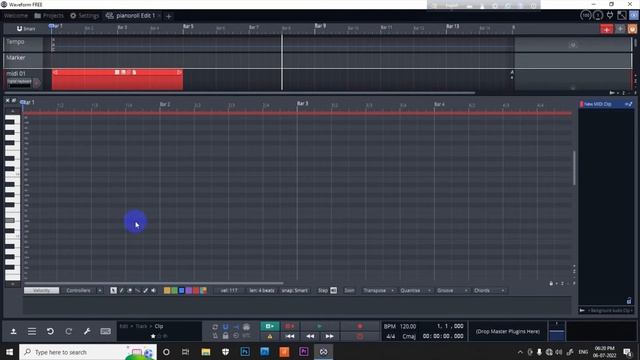Click the export/upload icon in bottom bar

[13, 331]
